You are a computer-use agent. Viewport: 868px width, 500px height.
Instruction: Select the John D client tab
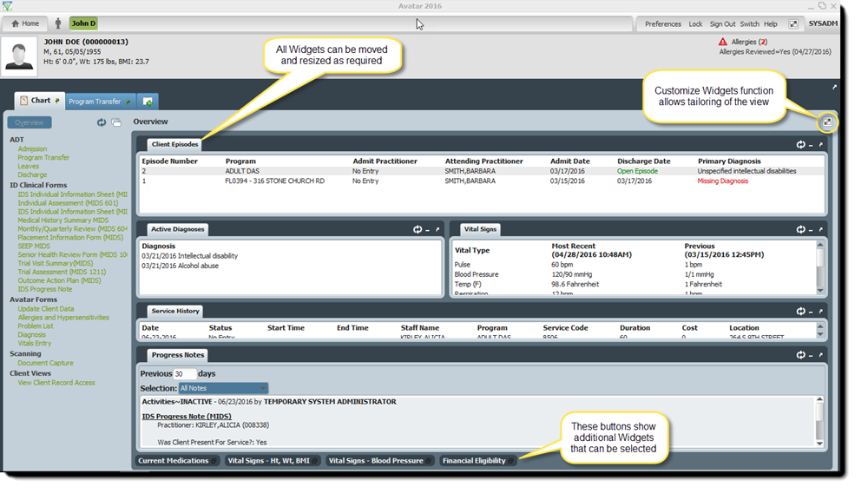pyautogui.click(x=83, y=23)
